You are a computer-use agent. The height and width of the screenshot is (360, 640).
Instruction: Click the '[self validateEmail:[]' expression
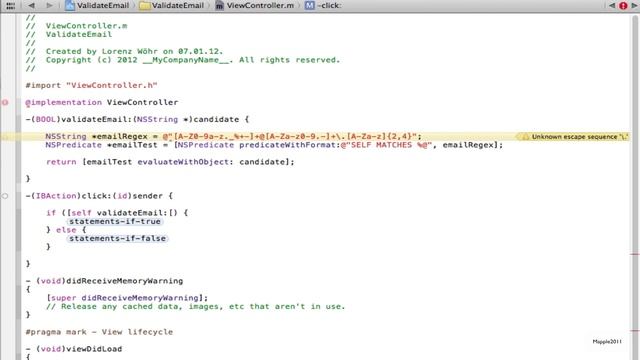tap(122, 213)
